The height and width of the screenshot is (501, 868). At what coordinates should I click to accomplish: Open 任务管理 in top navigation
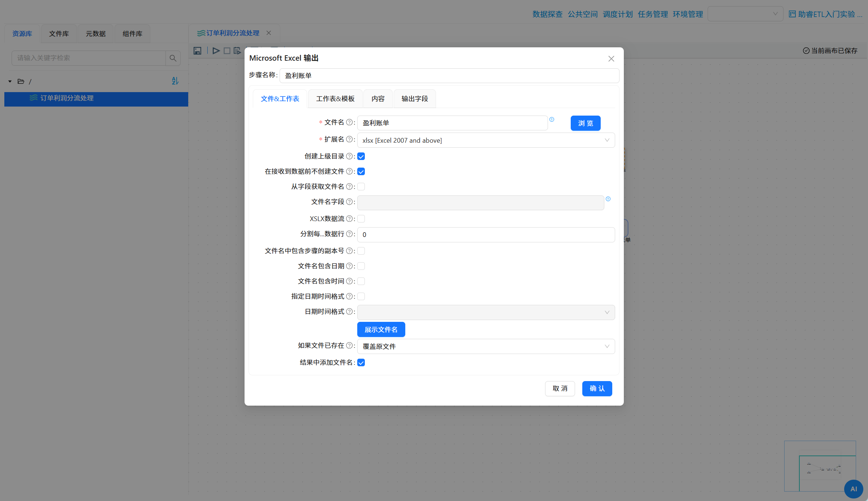pyautogui.click(x=653, y=14)
